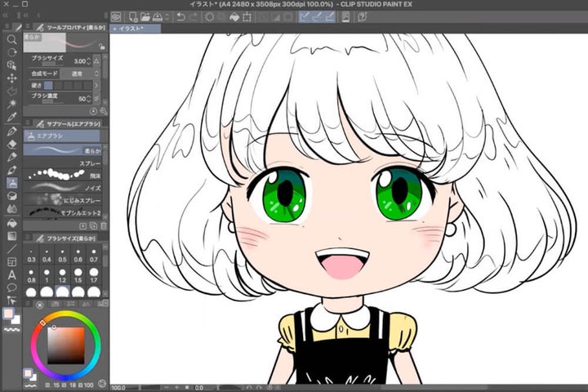Select the Move layer tool
Viewport: 588px width, 392px height.
click(11, 78)
